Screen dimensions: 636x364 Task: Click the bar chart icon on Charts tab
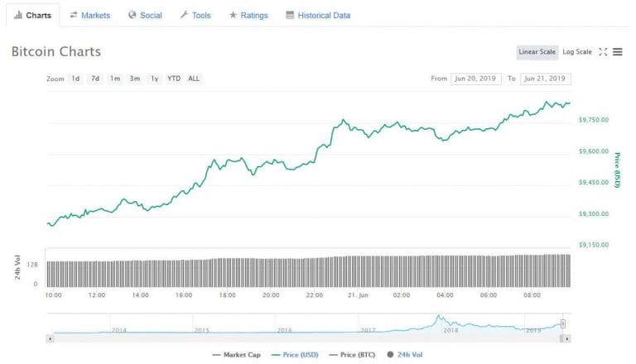[18, 16]
